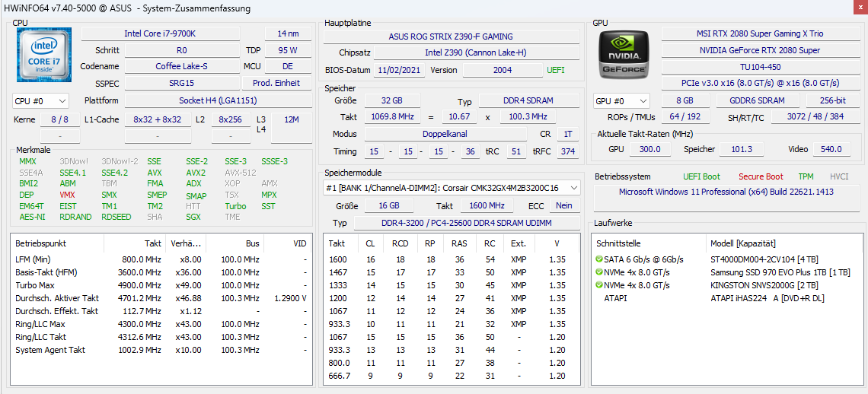Click the ECC value Nein
This screenshot has height=394, width=868.
point(565,206)
